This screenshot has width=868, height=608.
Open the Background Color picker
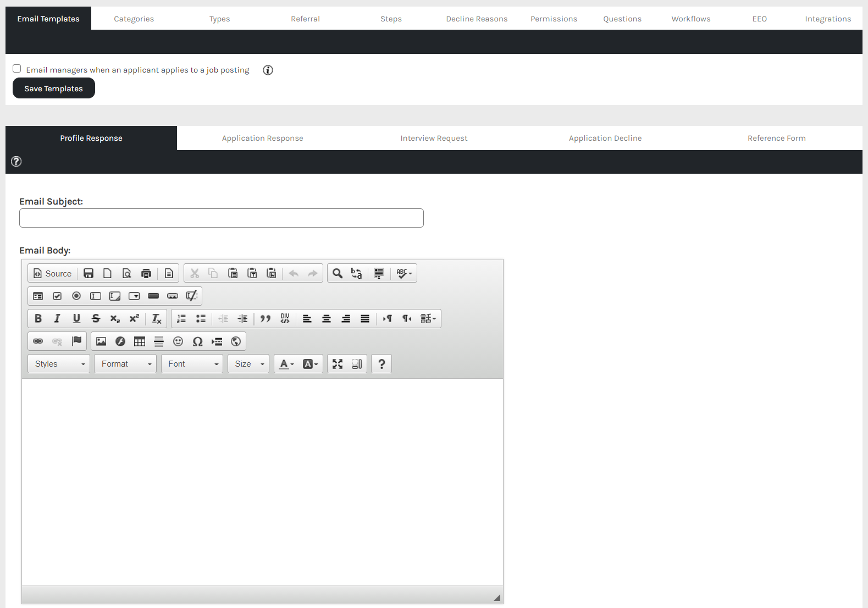[x=310, y=364]
